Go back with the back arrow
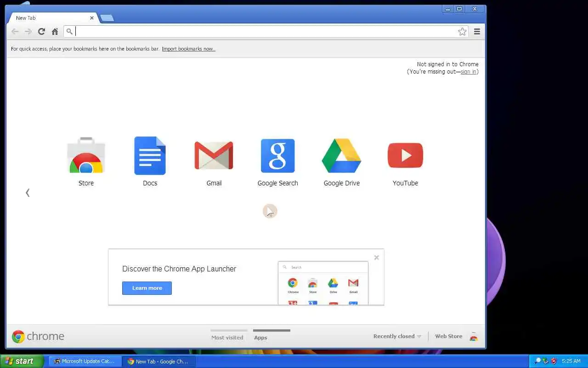Image resolution: width=588 pixels, height=368 pixels. pyautogui.click(x=15, y=31)
